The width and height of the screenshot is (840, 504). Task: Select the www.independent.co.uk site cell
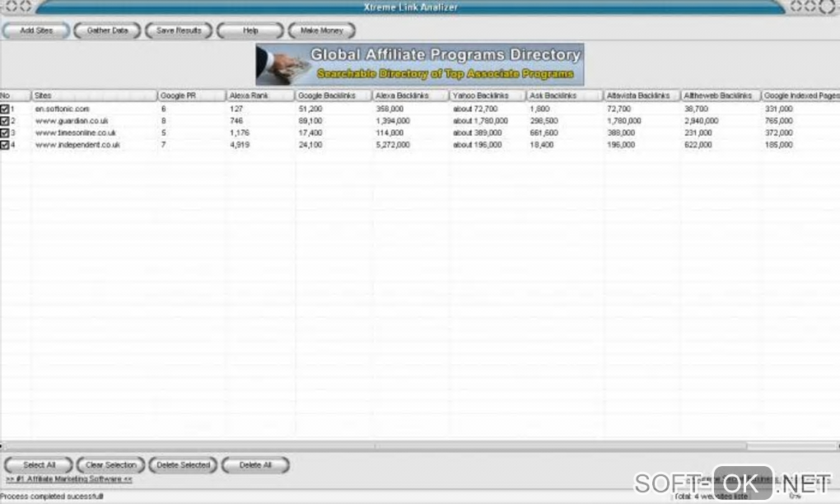click(x=77, y=145)
